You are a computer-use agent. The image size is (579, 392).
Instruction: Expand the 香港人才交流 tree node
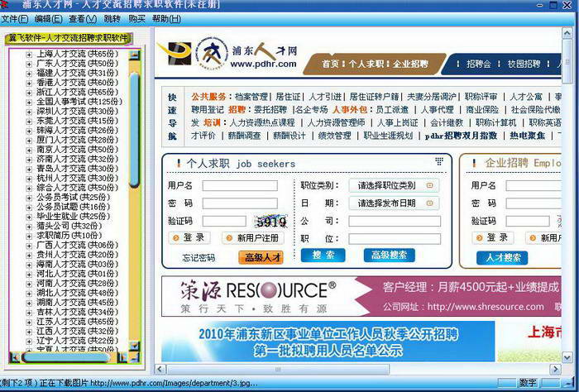click(29, 84)
